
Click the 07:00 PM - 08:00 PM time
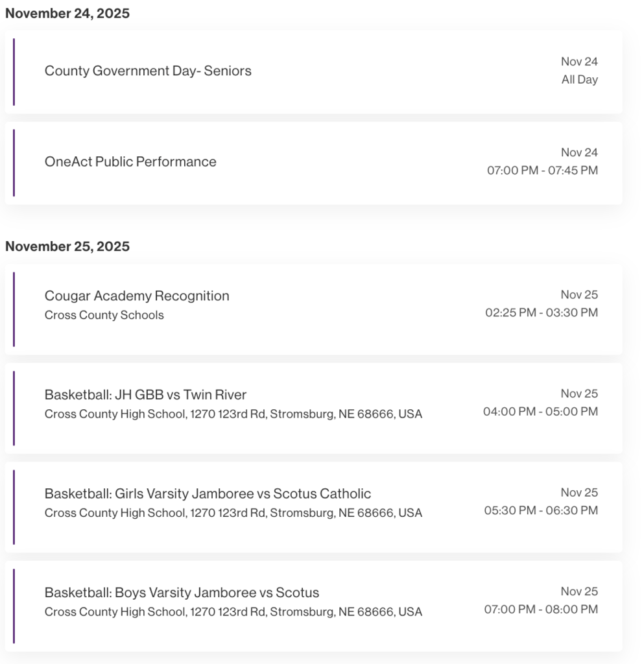point(541,610)
